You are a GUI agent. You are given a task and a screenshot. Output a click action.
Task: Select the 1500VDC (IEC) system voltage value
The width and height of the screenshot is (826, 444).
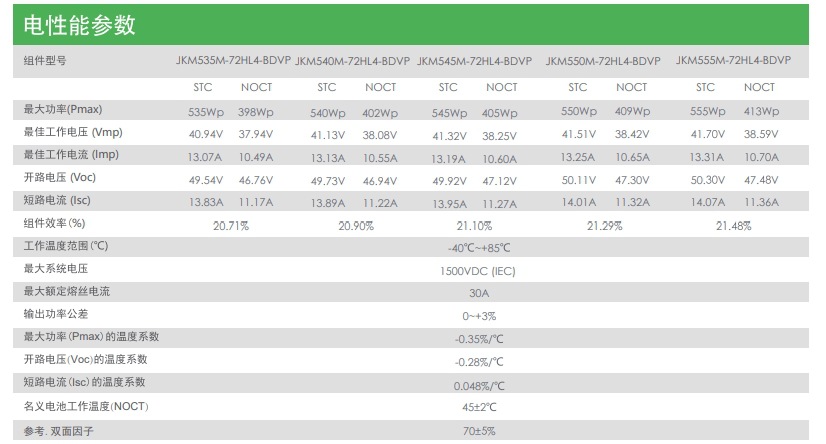(479, 270)
